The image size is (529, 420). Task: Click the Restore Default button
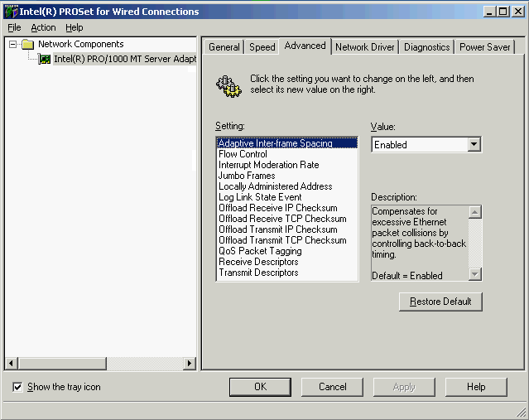point(440,302)
